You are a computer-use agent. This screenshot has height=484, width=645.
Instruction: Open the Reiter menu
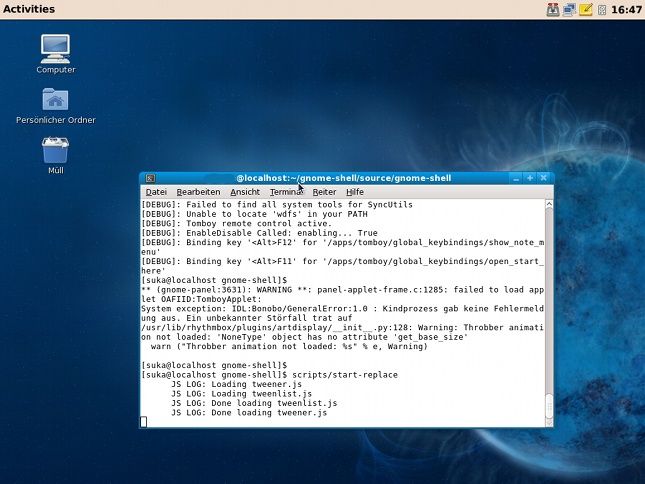[324, 192]
